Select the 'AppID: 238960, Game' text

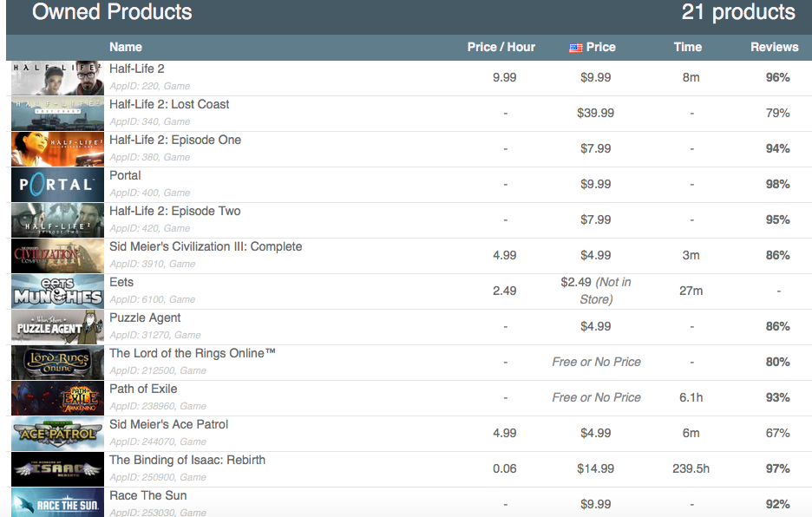158,406
